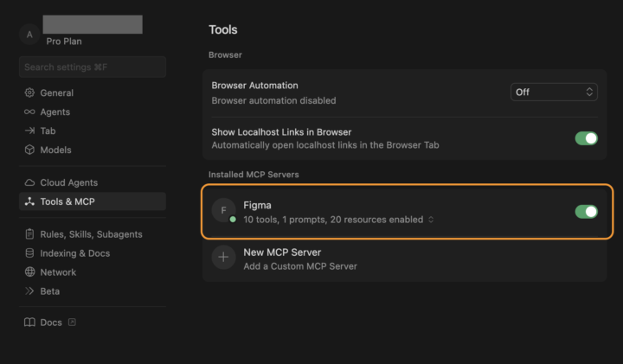Image resolution: width=623 pixels, height=364 pixels.
Task: Click the Models cube icon
Action: tap(29, 150)
